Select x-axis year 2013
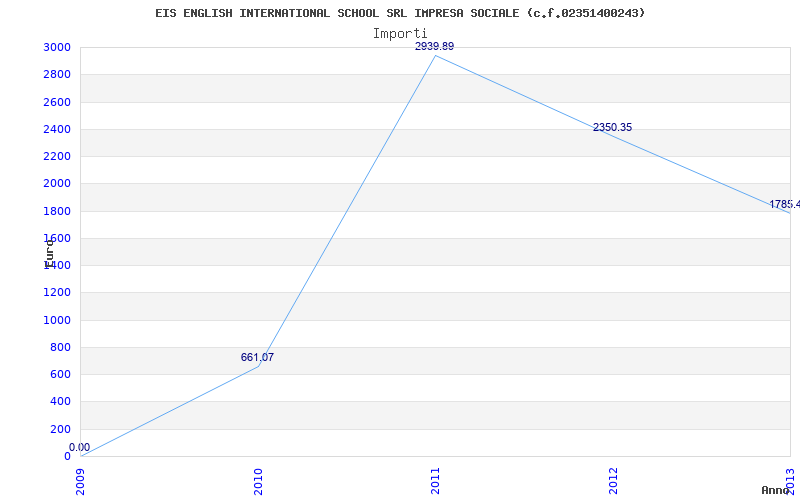The width and height of the screenshot is (800, 500). pos(790,481)
